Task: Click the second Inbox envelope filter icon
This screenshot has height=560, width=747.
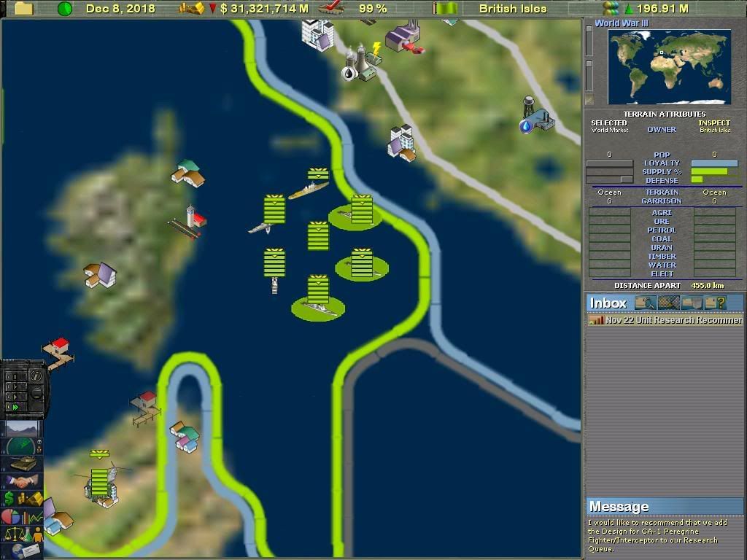Action: tap(668, 303)
